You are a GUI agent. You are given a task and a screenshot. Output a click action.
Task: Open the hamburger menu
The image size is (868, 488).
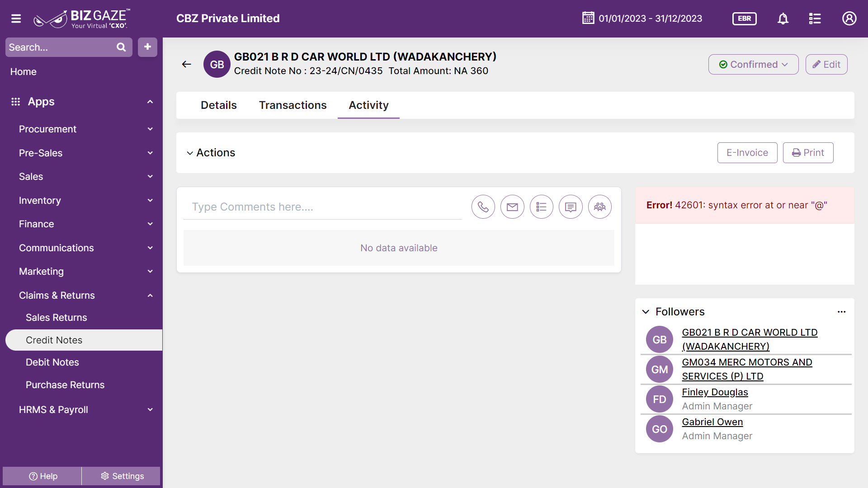coord(16,19)
